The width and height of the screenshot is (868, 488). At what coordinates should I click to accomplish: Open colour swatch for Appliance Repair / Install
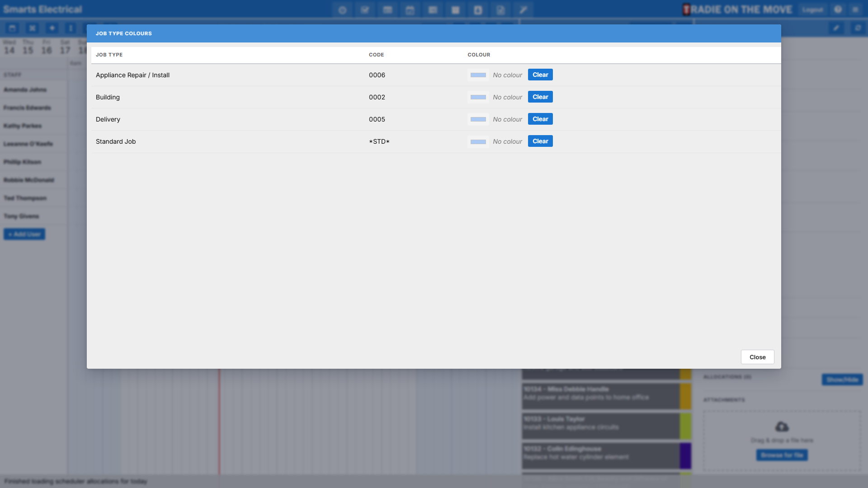478,75
